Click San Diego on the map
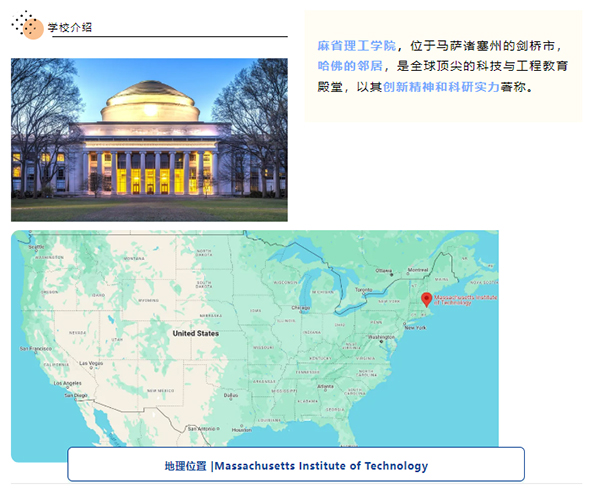The image size is (600, 489). coord(76,395)
